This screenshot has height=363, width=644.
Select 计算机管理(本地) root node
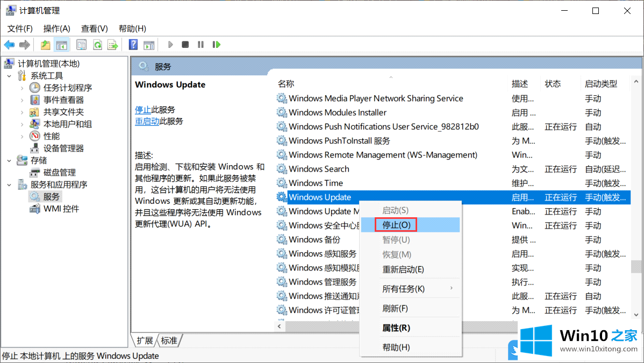point(48,63)
